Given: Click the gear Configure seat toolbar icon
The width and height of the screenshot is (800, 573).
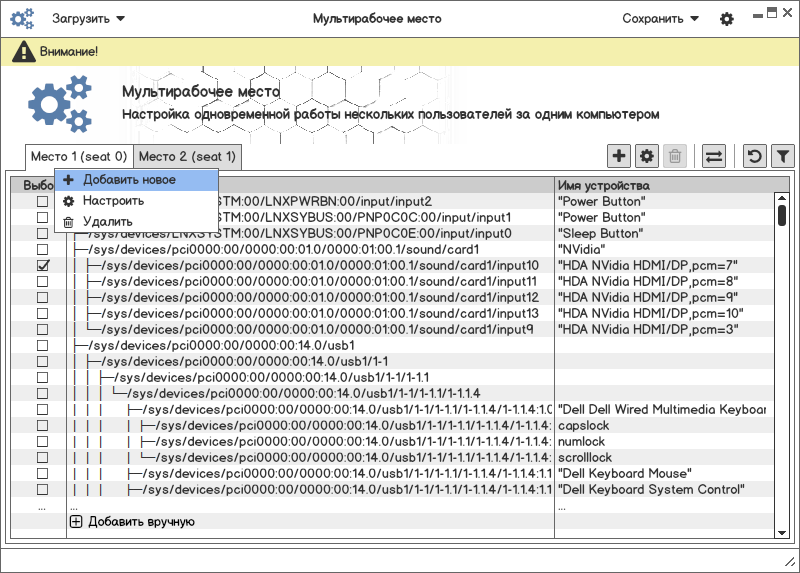Looking at the screenshot, I should 647,156.
